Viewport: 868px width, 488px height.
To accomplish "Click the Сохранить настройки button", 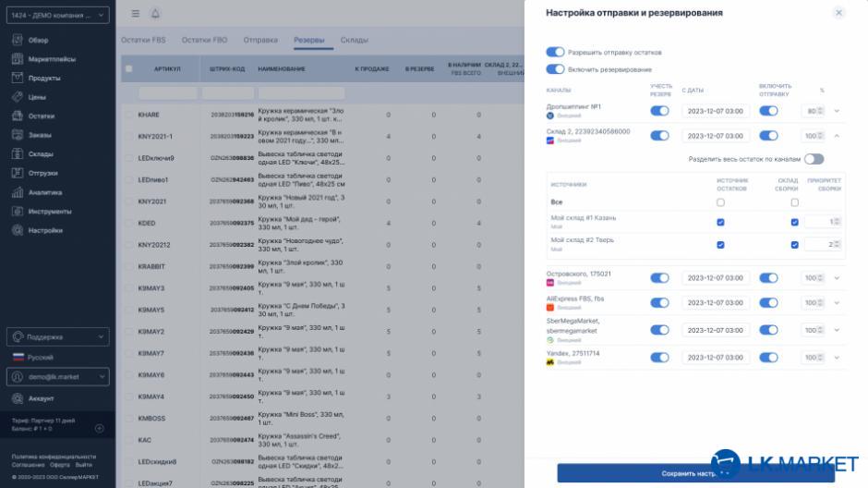I will [x=694, y=473].
